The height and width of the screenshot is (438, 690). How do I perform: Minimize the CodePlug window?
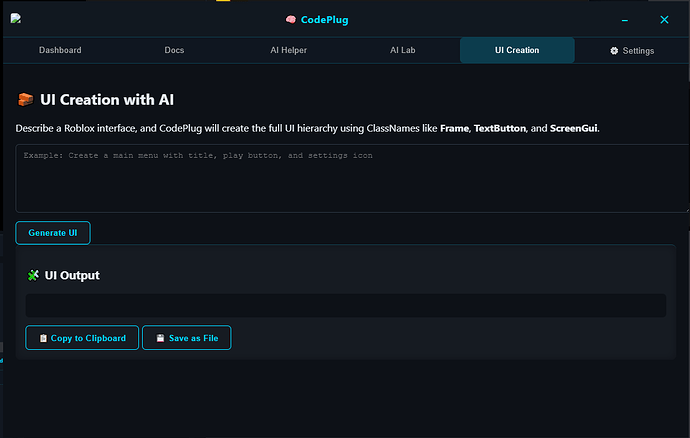[x=624, y=20]
